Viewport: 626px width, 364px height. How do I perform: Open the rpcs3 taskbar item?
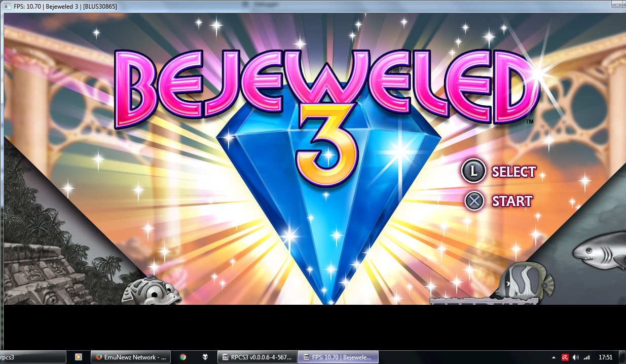point(33,357)
